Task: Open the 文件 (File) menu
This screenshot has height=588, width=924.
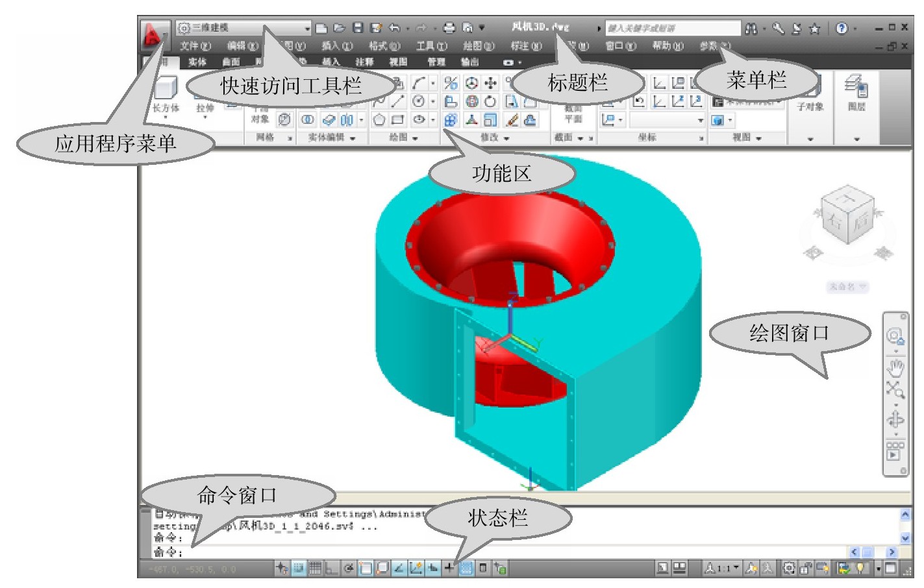Action: click(195, 46)
